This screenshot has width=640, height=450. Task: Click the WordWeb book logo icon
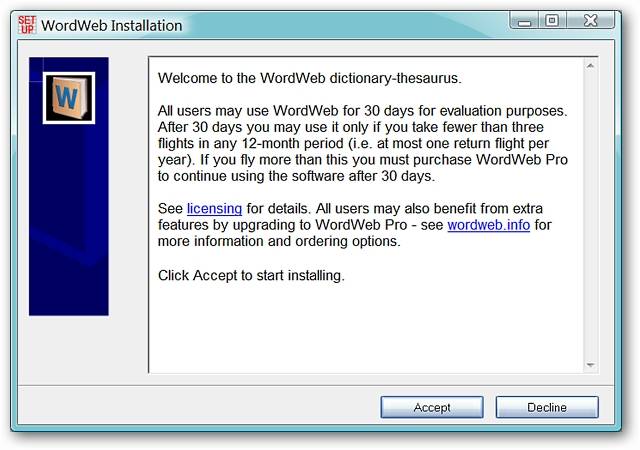(69, 98)
